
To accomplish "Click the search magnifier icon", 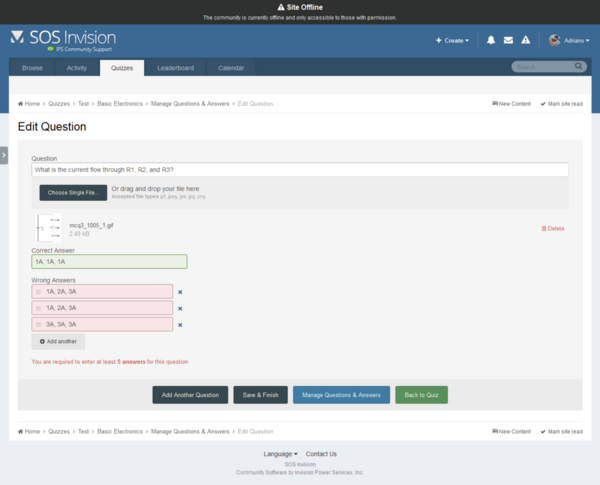I will click(579, 67).
